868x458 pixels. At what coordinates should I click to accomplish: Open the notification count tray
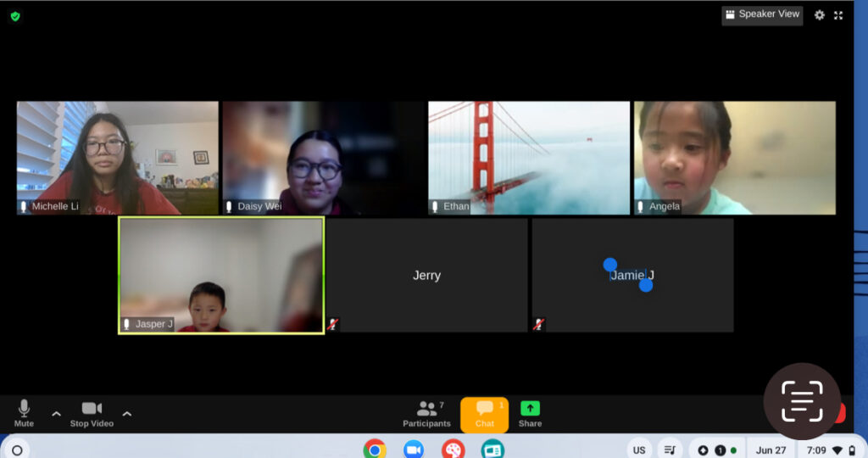point(717,450)
